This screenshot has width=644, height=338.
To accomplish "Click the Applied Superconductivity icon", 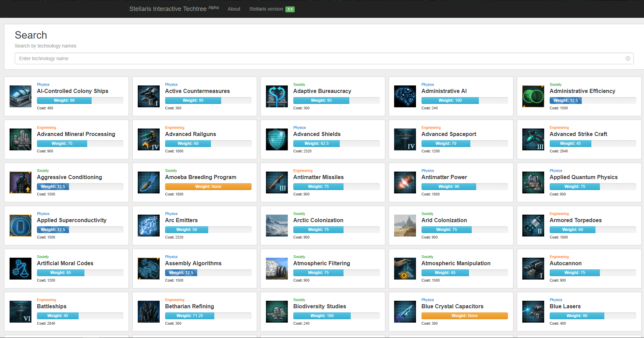I will [x=21, y=226].
